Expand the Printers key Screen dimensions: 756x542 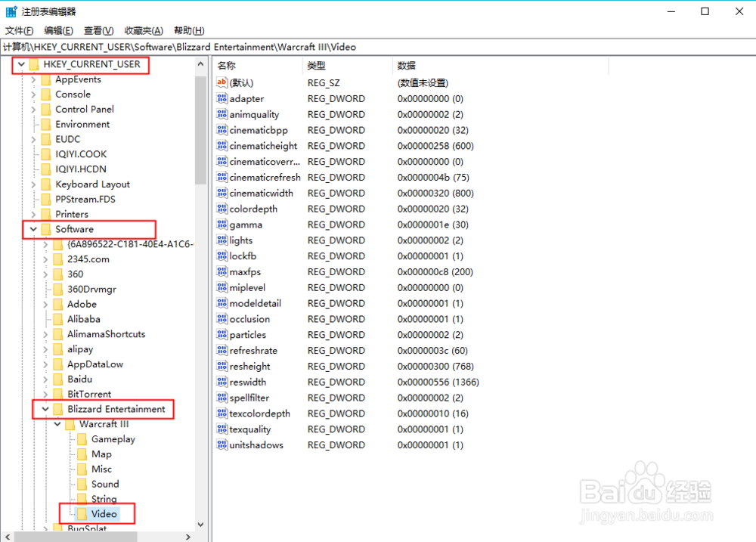33,214
